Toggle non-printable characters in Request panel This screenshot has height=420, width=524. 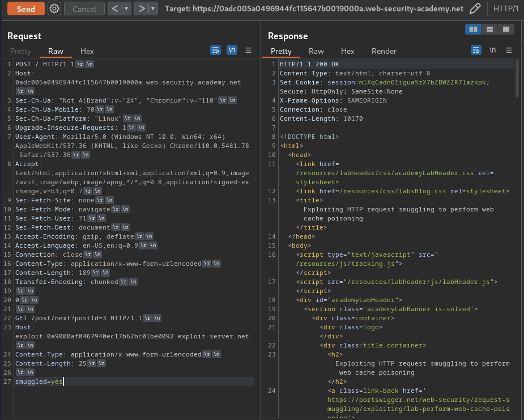click(x=232, y=50)
